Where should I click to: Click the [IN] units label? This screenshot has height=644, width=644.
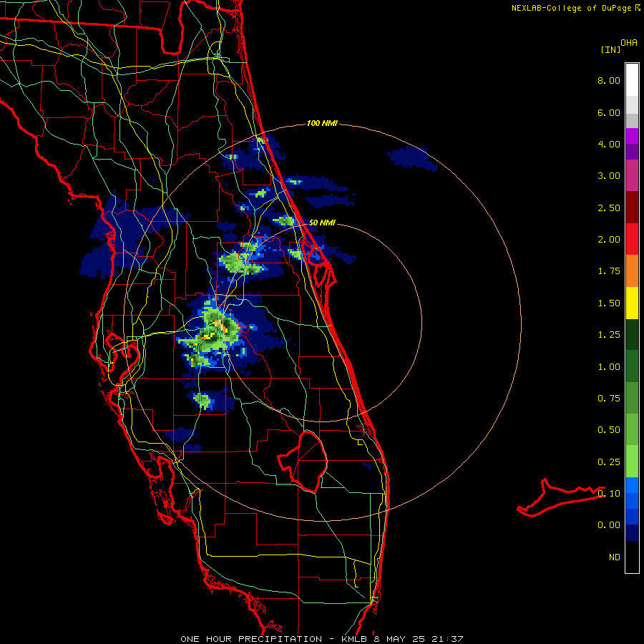pyautogui.click(x=610, y=49)
